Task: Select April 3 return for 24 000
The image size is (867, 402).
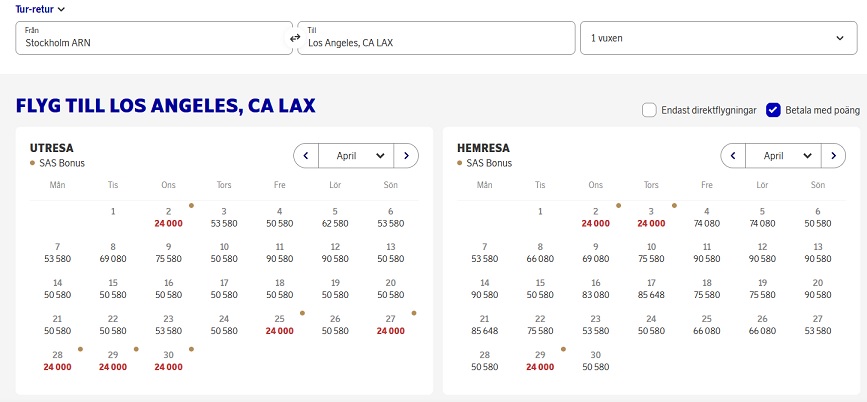Action: coord(651,217)
